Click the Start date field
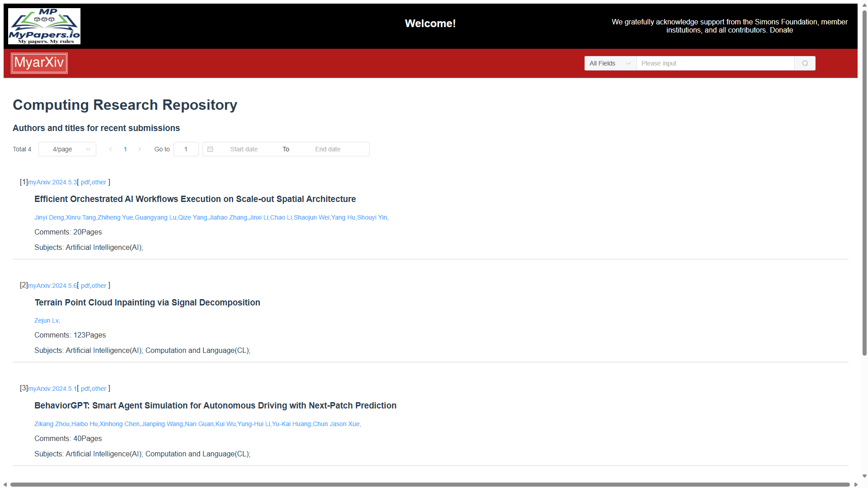 244,149
